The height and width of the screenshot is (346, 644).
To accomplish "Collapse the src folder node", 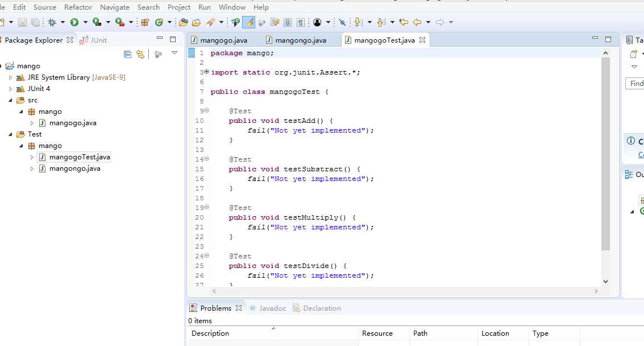I will 10,100.
